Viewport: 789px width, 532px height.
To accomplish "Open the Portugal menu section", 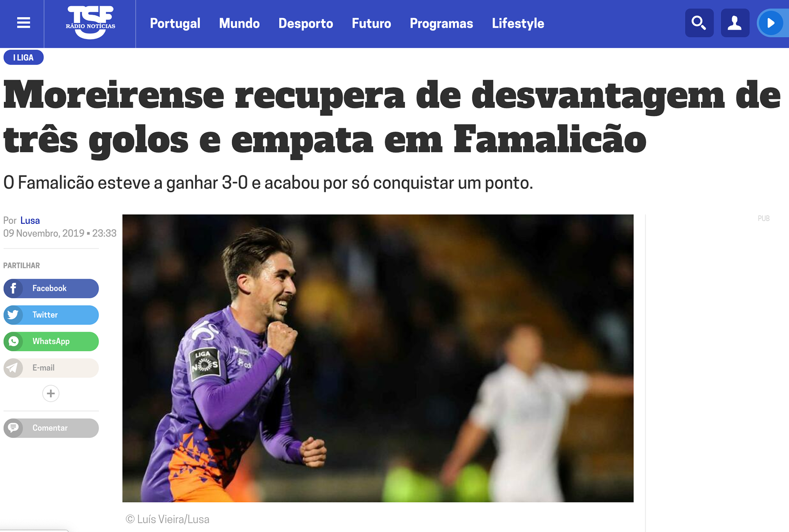I will click(x=175, y=23).
